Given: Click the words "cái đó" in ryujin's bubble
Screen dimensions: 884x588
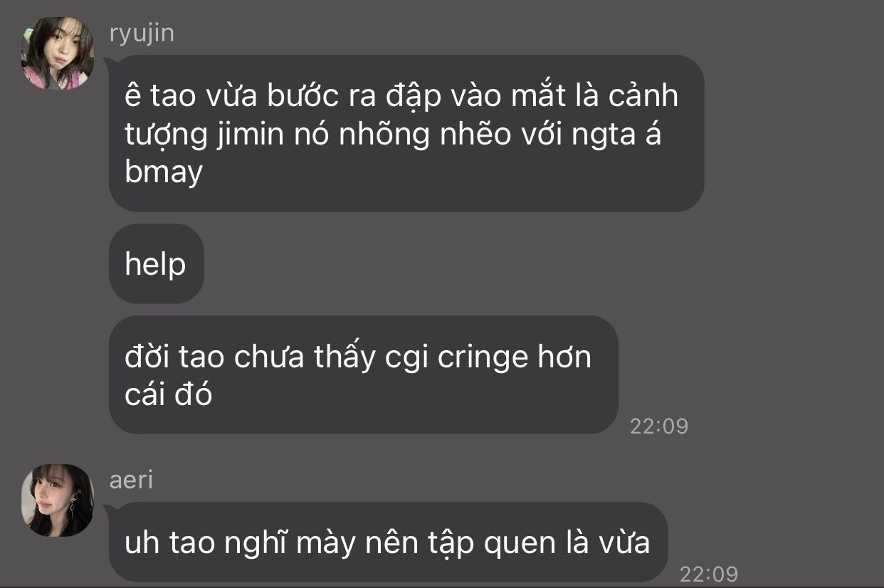Looking at the screenshot, I should [169, 394].
